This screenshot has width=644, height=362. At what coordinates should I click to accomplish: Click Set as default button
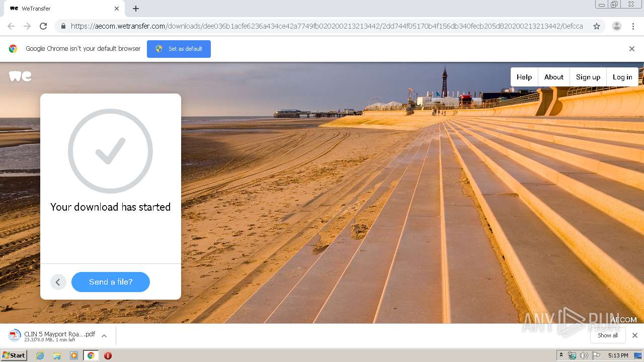coord(179,49)
